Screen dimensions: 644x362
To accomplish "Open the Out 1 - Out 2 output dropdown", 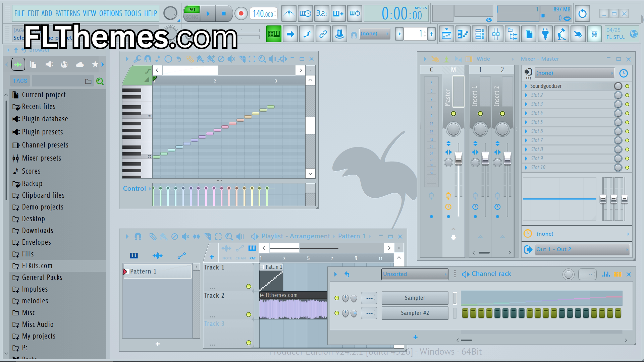I will (x=582, y=249).
